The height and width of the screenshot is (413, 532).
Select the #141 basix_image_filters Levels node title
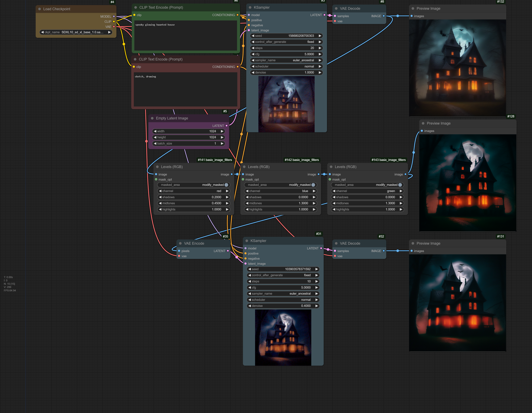click(x=172, y=167)
